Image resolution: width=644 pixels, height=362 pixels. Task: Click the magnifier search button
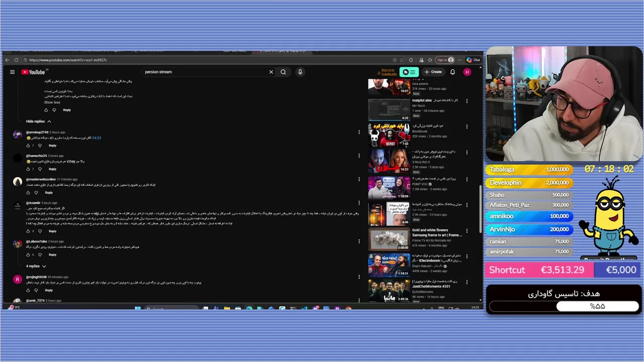pos(283,72)
